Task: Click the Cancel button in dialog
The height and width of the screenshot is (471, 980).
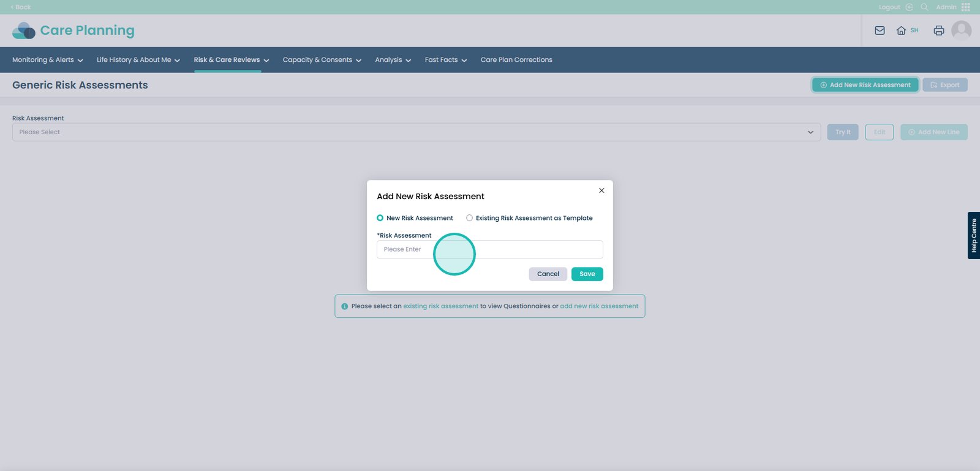Action: (548, 274)
